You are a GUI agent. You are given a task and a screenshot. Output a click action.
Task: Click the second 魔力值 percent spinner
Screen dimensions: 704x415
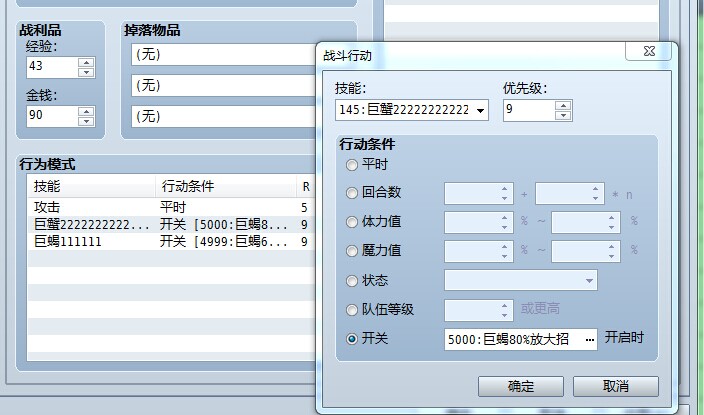click(586, 251)
